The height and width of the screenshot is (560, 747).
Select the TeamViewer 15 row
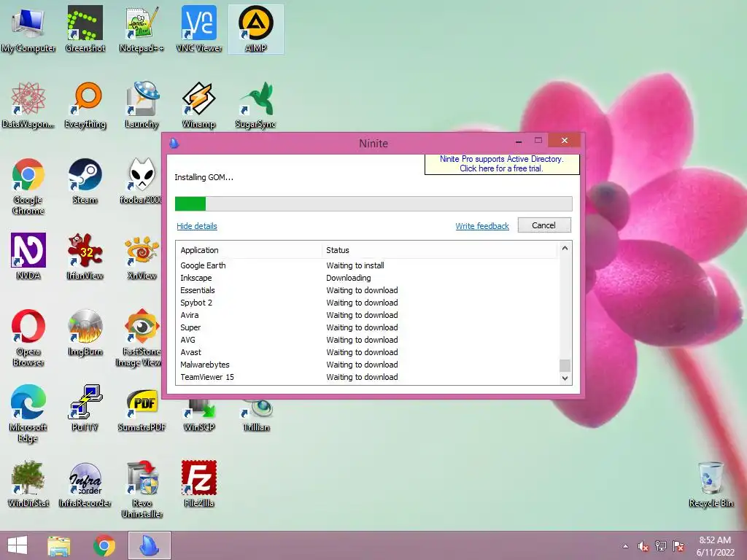(x=368, y=377)
